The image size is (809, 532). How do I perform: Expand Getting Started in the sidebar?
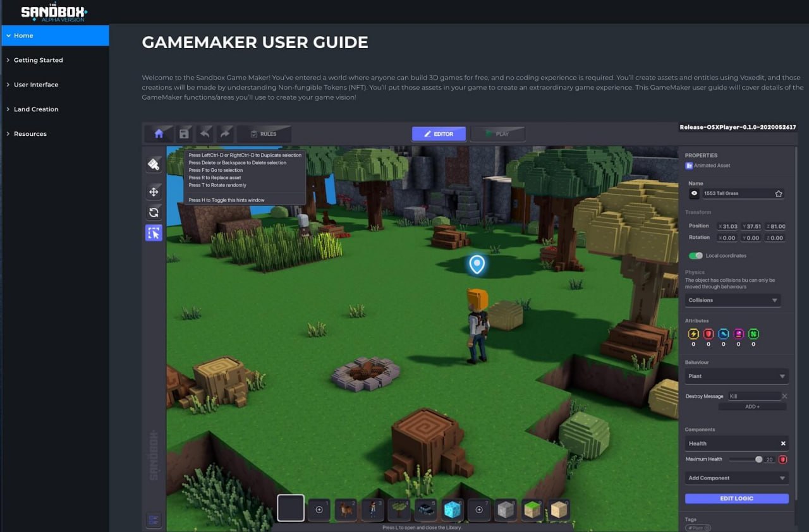[x=54, y=60]
